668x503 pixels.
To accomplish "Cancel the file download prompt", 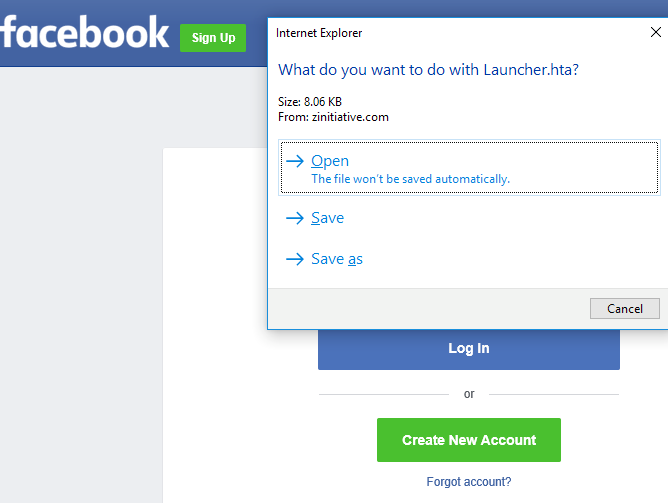I will click(x=625, y=308).
